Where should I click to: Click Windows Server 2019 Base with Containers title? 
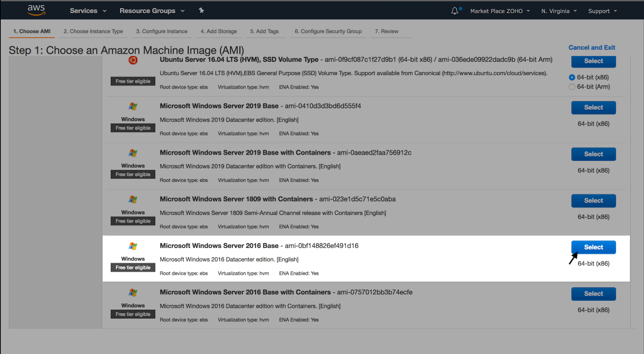(245, 153)
